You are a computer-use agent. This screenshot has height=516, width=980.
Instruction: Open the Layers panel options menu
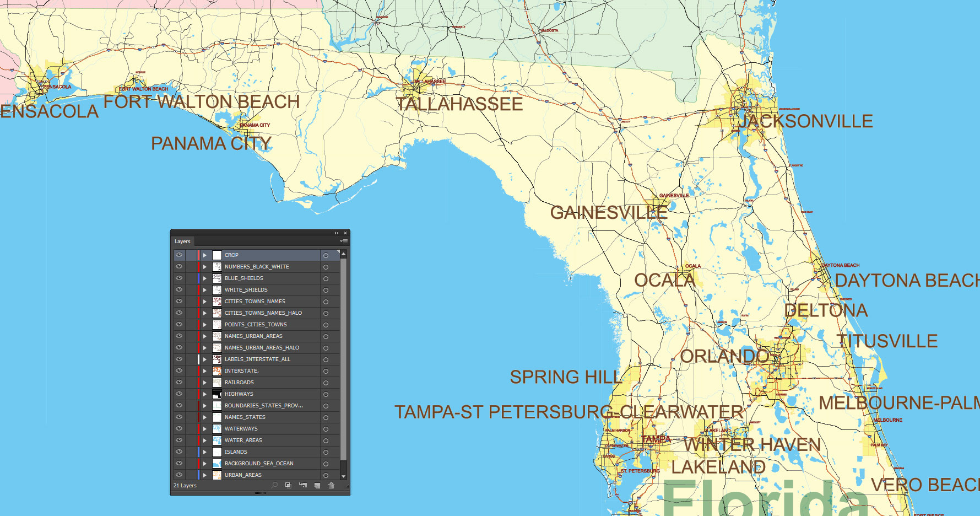pos(344,241)
